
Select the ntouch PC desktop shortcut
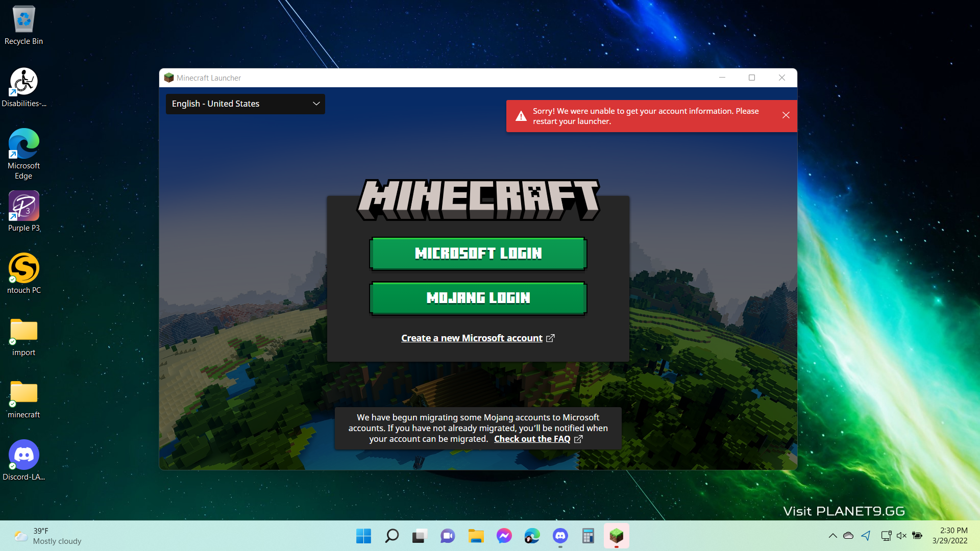click(x=24, y=274)
